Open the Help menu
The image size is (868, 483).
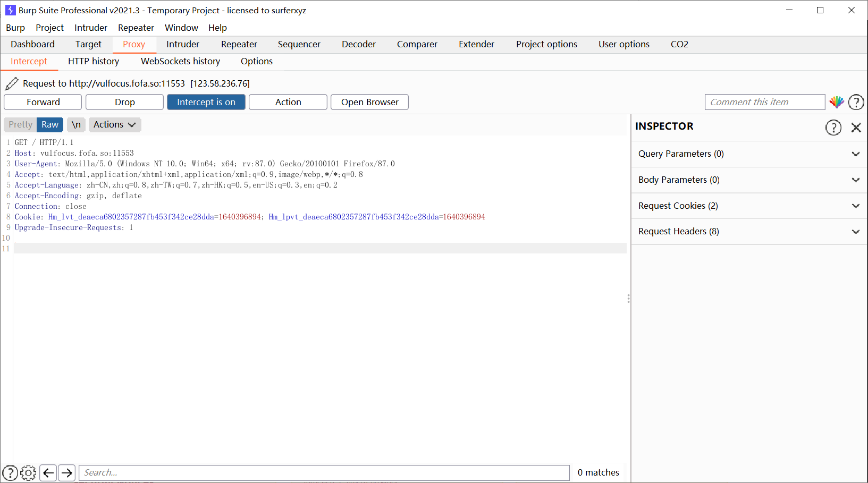(x=217, y=28)
